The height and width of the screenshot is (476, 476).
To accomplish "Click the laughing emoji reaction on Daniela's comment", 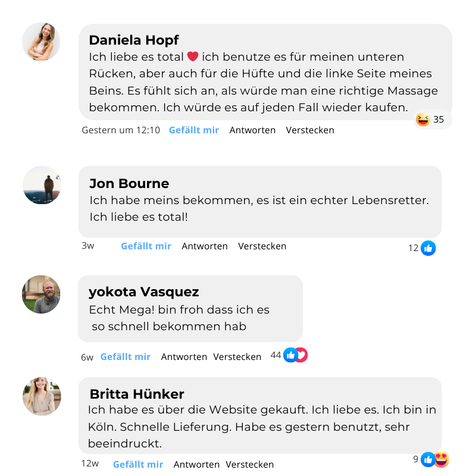I will click(x=423, y=120).
